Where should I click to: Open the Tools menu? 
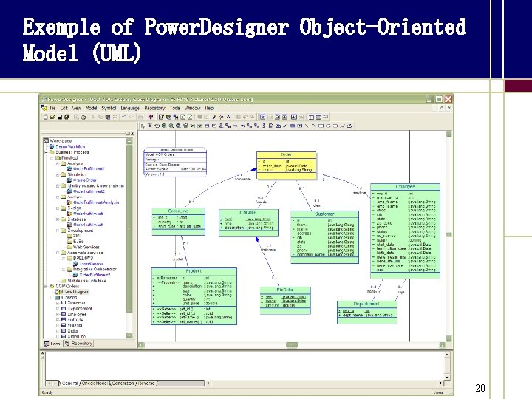pyautogui.click(x=174, y=108)
